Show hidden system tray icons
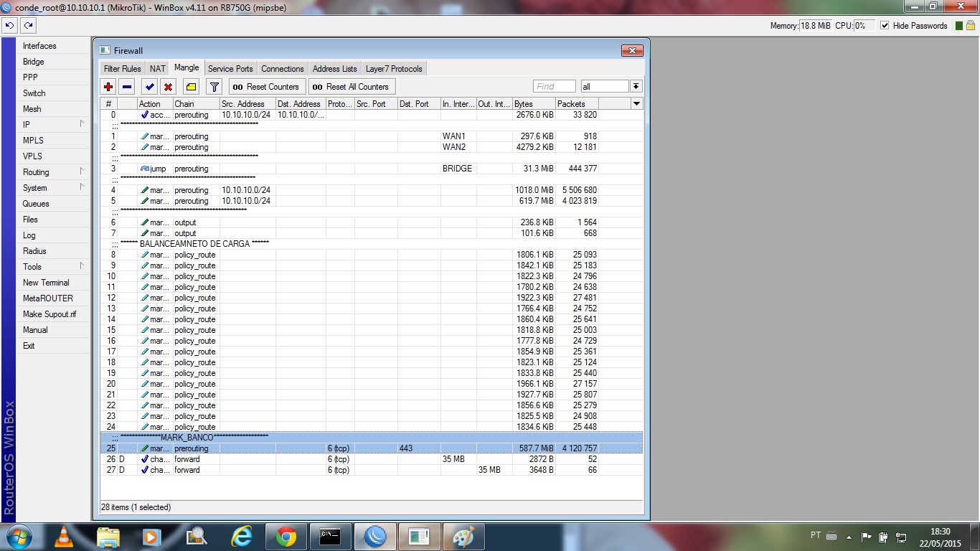980x551 pixels. pos(849,536)
